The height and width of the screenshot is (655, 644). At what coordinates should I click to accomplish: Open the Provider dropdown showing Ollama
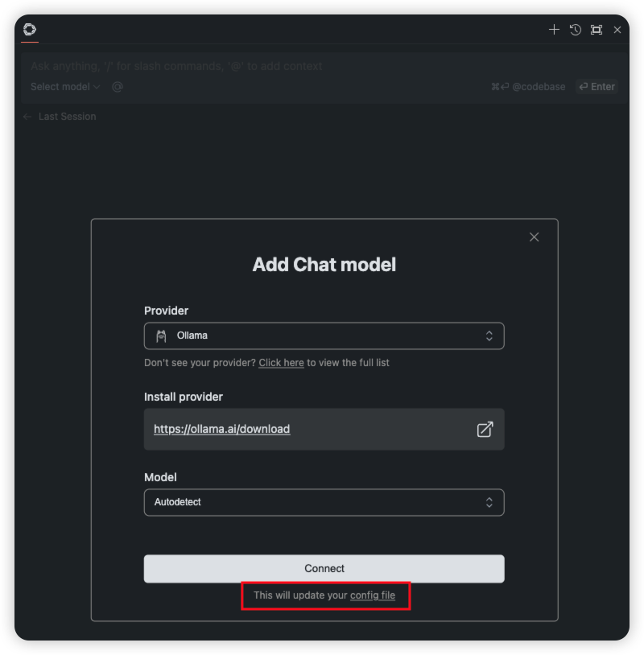point(324,336)
